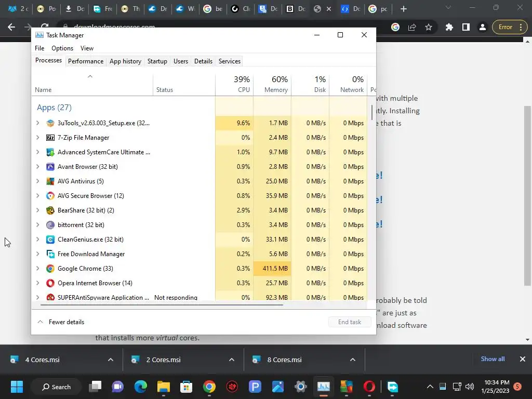This screenshot has height=399, width=532.
Task: Click the Google Chrome process icon
Action: pos(50,269)
